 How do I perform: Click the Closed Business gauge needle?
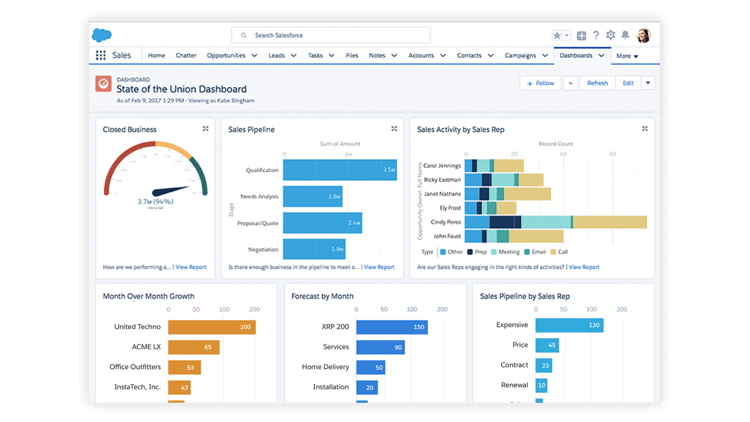point(171,190)
